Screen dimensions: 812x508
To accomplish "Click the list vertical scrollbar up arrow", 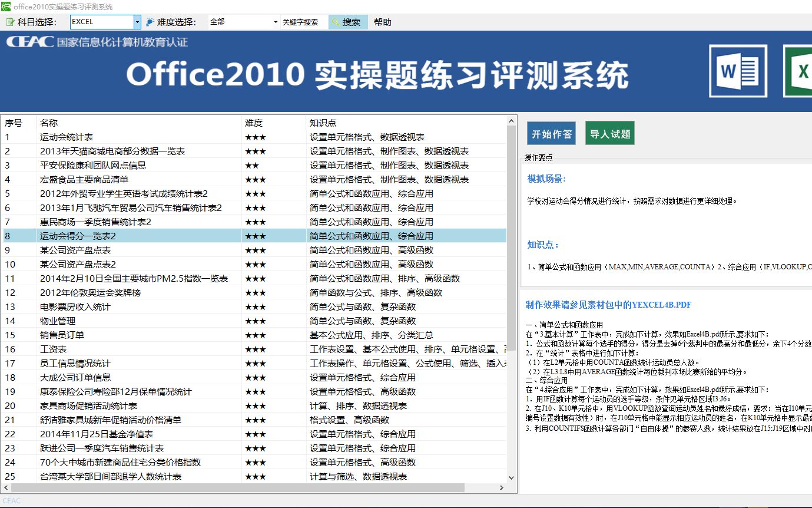I will point(512,121).
